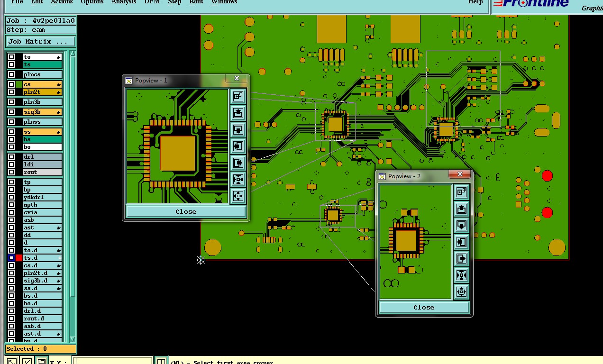Pan up in Popview - 2
This screenshot has width=603, height=364.
(x=461, y=209)
